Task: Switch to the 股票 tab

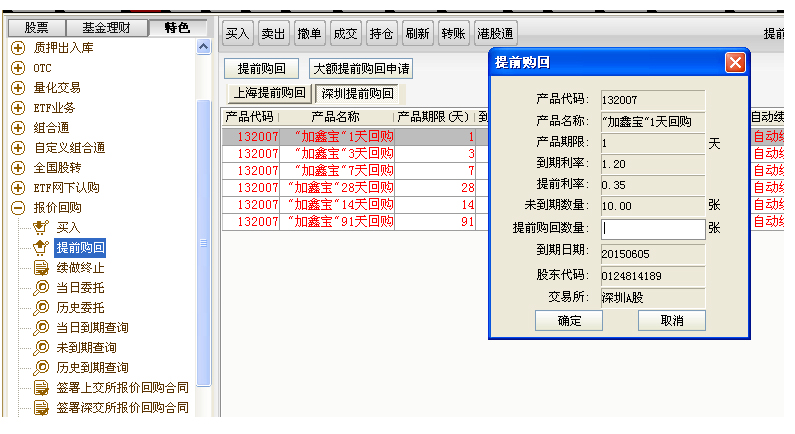Action: point(37,28)
